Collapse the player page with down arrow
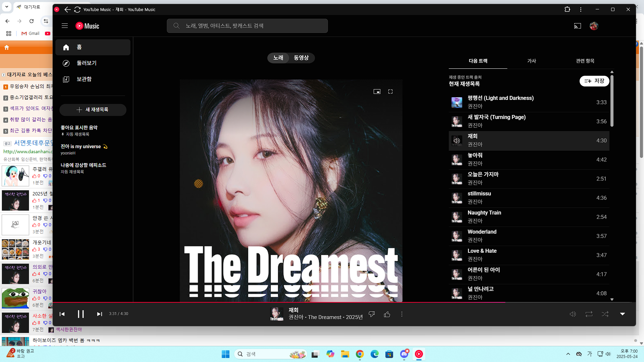Screen dimensions: 644x362 [623, 314]
